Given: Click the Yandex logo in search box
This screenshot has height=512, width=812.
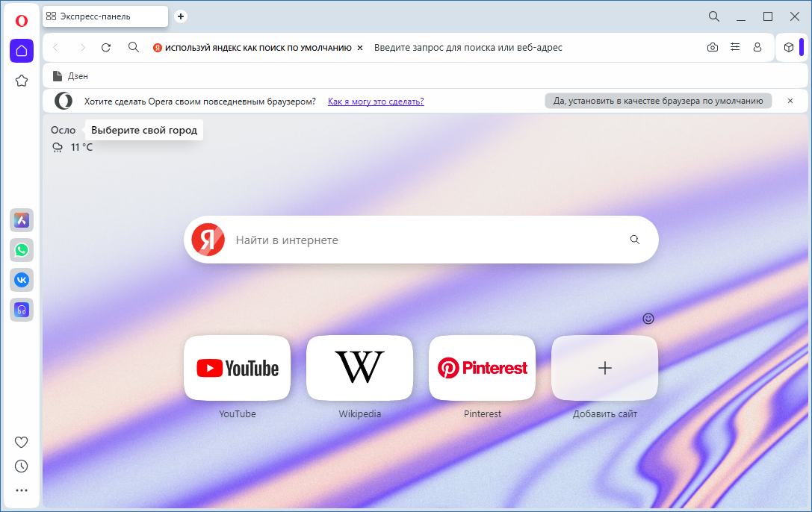Looking at the screenshot, I should click(x=208, y=240).
